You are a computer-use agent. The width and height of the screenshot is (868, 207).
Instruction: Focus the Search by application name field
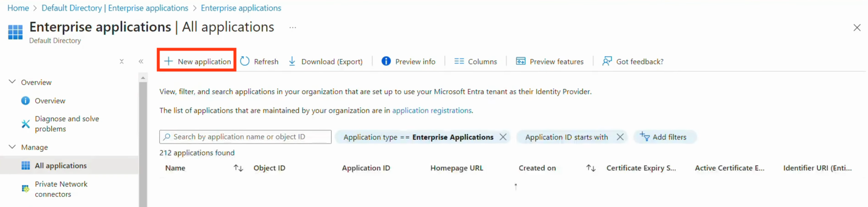click(x=245, y=137)
